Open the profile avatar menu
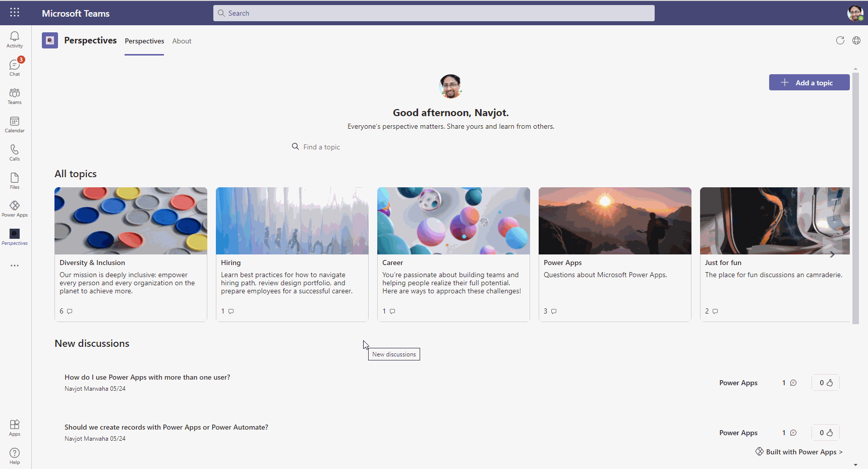Screen dimensions: 868x469 click(x=855, y=13)
